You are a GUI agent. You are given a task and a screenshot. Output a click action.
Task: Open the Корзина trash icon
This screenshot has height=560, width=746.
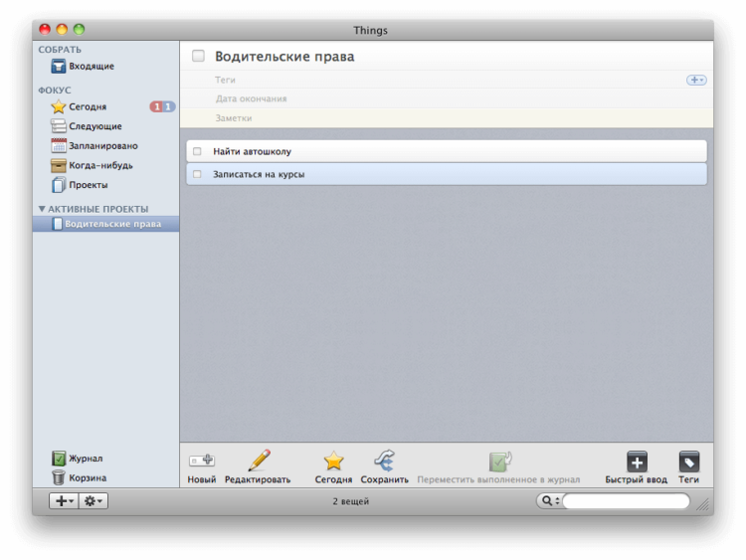(x=58, y=477)
